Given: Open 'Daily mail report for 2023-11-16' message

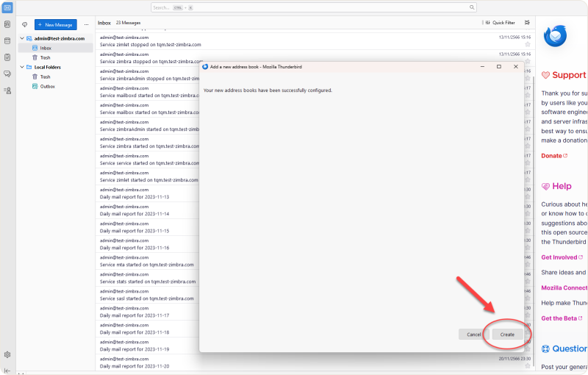Looking at the screenshot, I should (x=148, y=244).
